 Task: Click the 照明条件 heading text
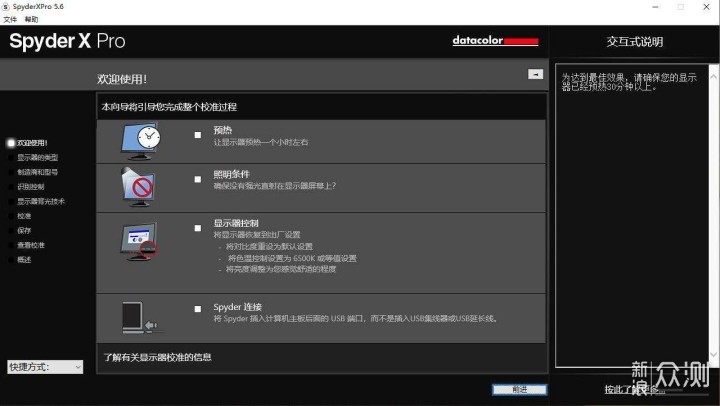click(x=231, y=174)
